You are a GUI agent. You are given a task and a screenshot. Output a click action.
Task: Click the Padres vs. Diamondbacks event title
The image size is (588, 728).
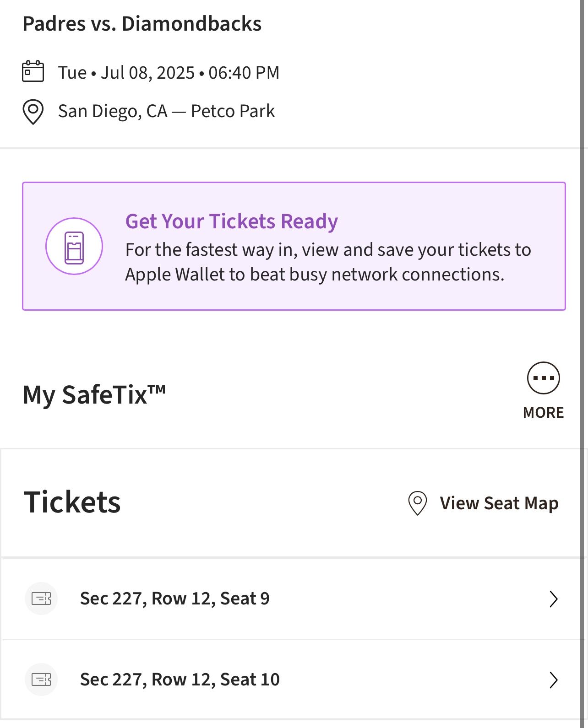point(142,24)
